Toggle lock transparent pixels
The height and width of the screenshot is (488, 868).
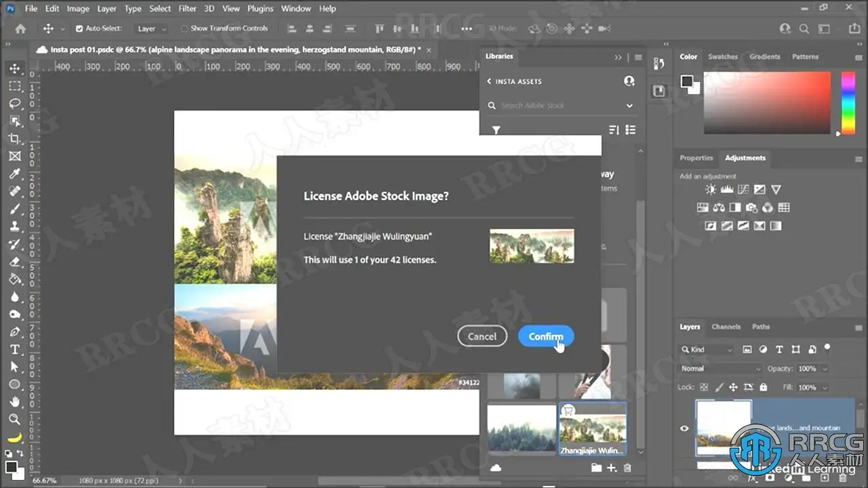(703, 387)
